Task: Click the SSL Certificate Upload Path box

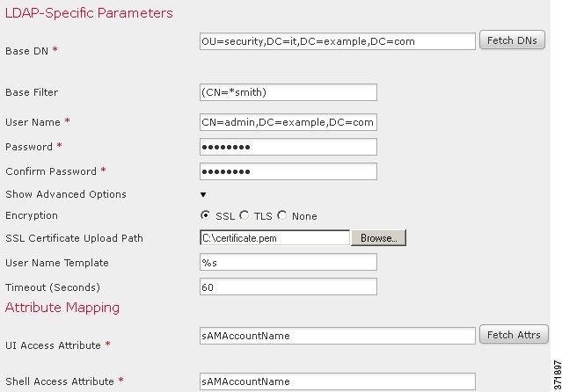Action: click(275, 238)
